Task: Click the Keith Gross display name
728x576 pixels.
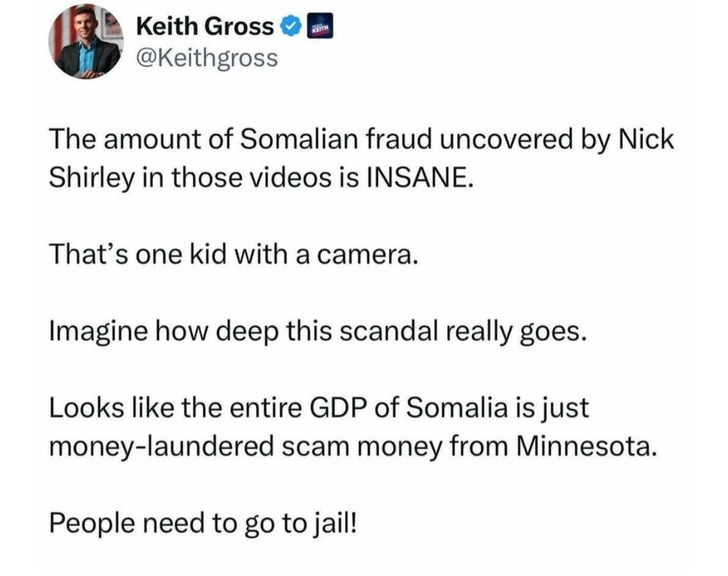Action: pos(205,27)
